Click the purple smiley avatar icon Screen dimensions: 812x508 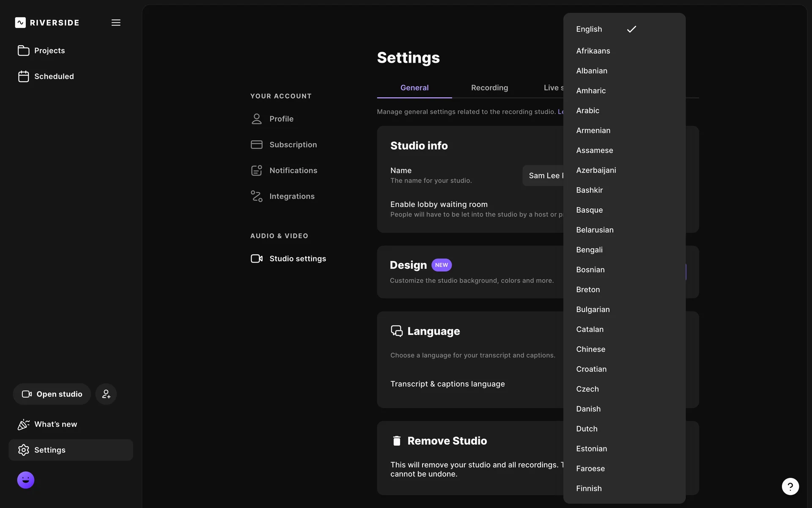tap(26, 480)
